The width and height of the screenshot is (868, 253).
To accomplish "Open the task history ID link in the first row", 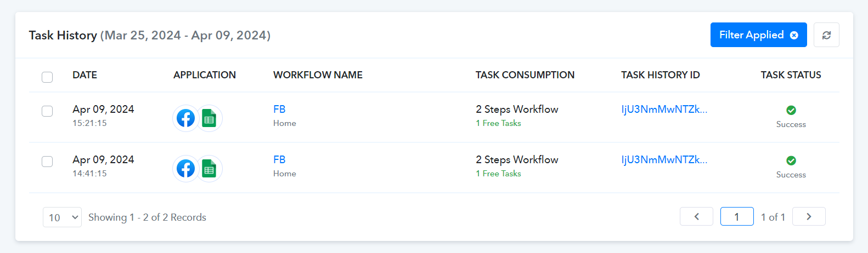I will [x=664, y=109].
